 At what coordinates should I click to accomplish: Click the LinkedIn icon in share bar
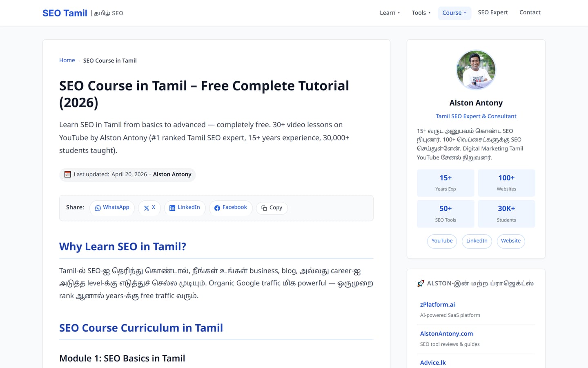click(x=172, y=208)
